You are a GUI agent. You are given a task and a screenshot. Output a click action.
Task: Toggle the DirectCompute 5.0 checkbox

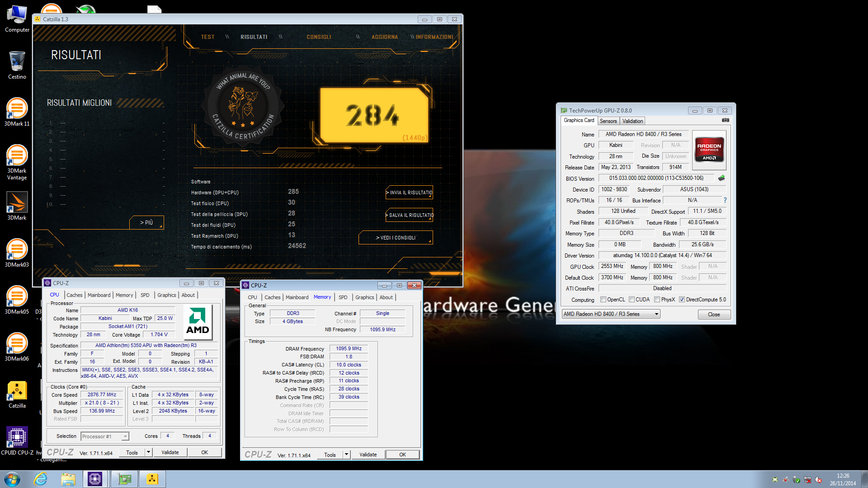click(x=682, y=300)
